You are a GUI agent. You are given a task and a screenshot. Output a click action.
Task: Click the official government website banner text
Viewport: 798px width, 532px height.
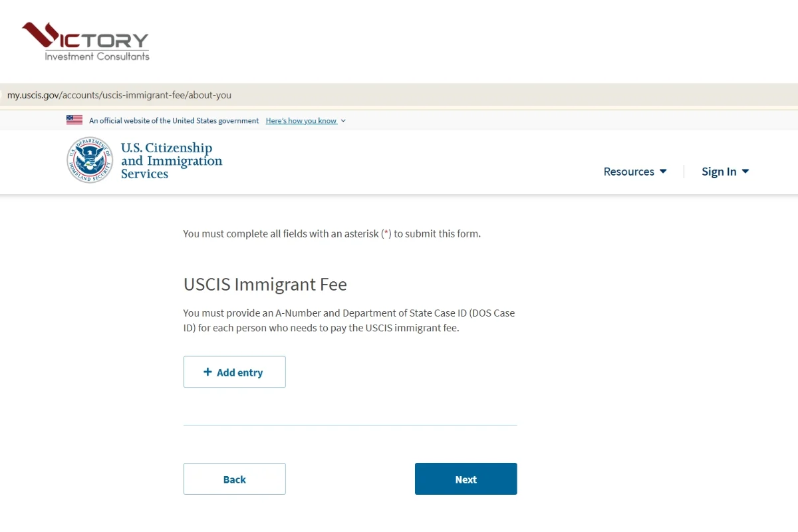[x=174, y=121]
